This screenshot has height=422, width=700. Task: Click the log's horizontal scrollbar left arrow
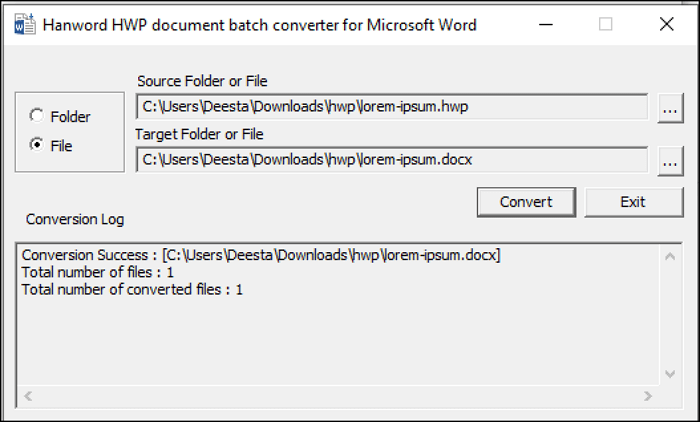28,396
